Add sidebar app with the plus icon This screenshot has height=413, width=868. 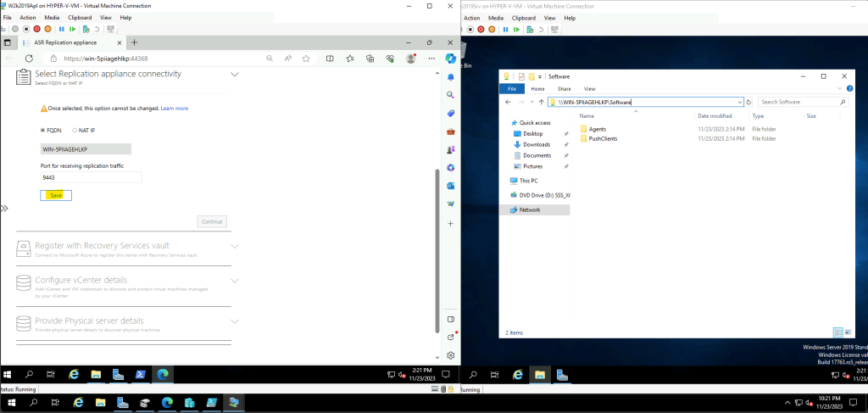(451, 224)
